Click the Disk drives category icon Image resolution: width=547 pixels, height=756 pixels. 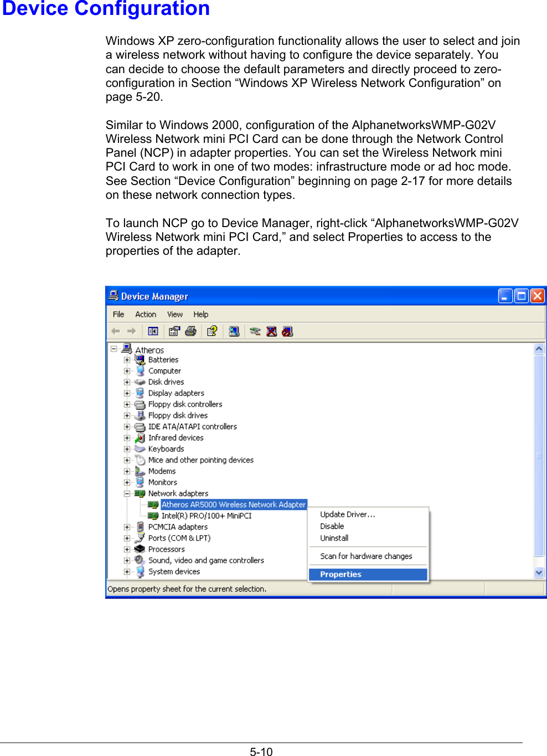pyautogui.click(x=140, y=382)
